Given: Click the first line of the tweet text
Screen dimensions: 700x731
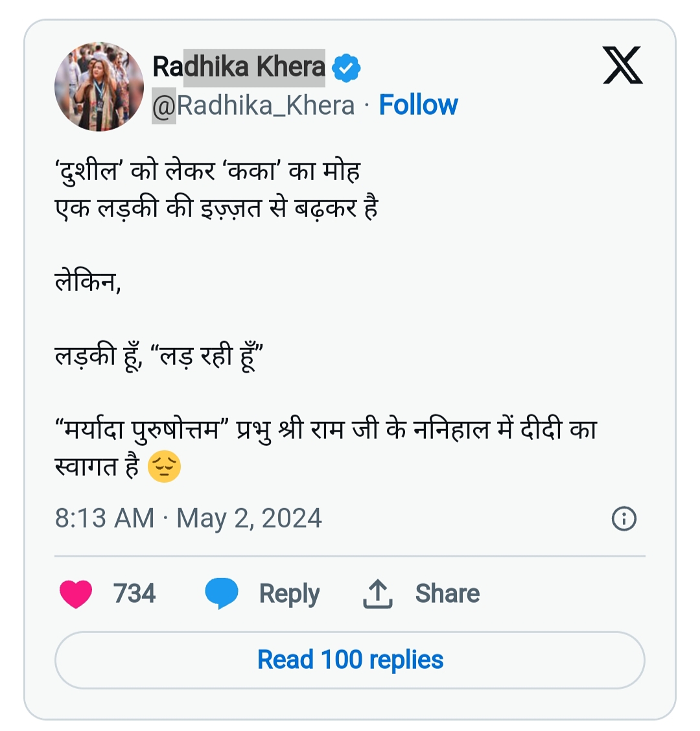Looking at the screenshot, I should point(207,172).
